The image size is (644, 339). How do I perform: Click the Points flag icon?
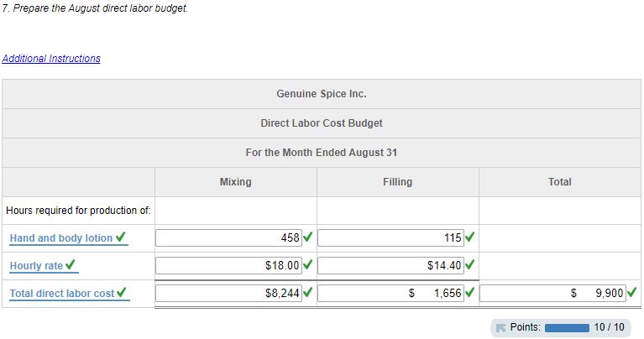click(501, 327)
